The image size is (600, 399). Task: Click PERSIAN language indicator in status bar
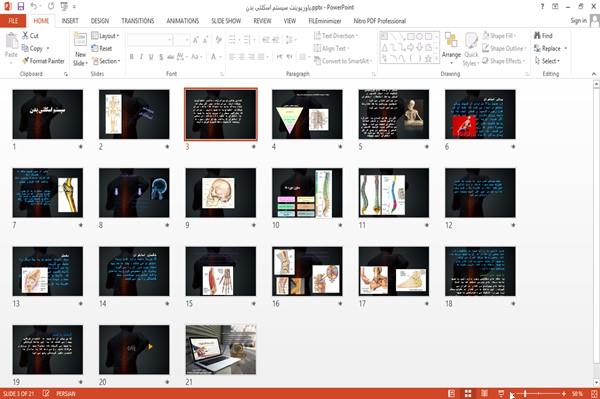(x=66, y=393)
